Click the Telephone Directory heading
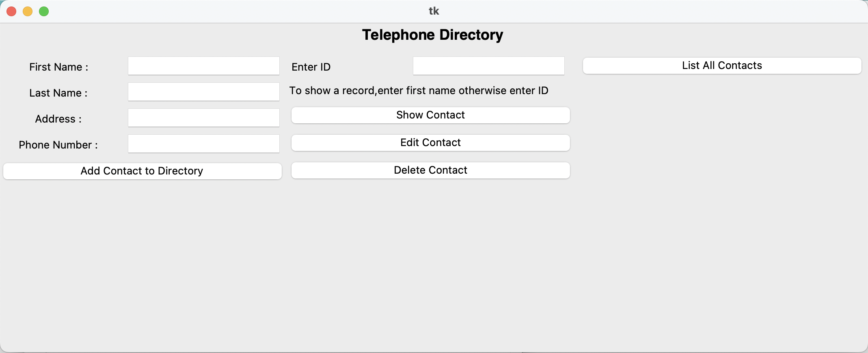This screenshot has width=868, height=353. point(432,35)
